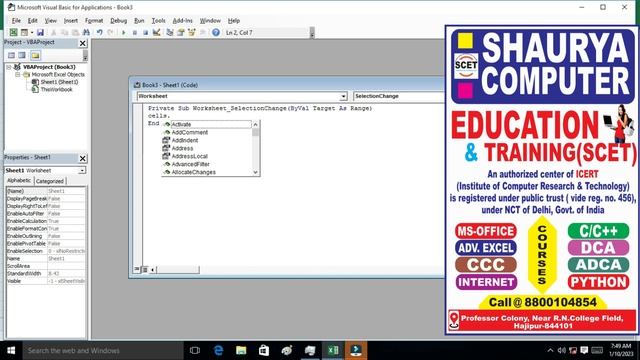Open the Worksheet object dropdown
Image resolution: width=640 pixels, height=360 pixels.
[343, 96]
